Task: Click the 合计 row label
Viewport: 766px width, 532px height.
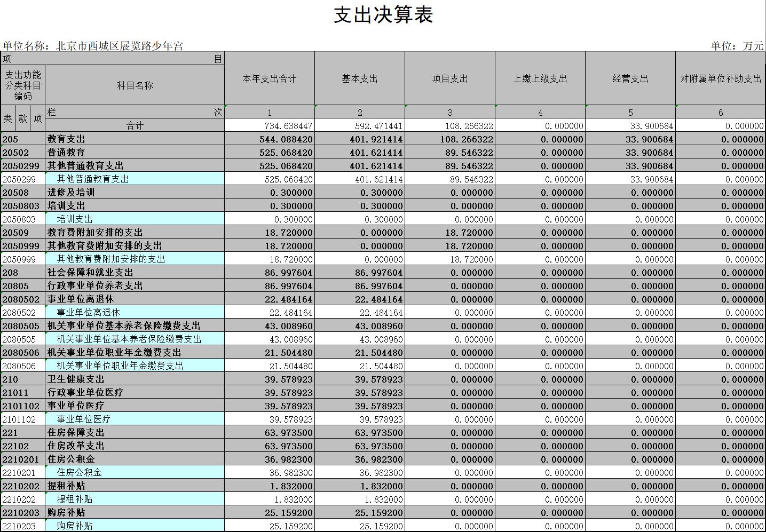Action: [x=135, y=125]
